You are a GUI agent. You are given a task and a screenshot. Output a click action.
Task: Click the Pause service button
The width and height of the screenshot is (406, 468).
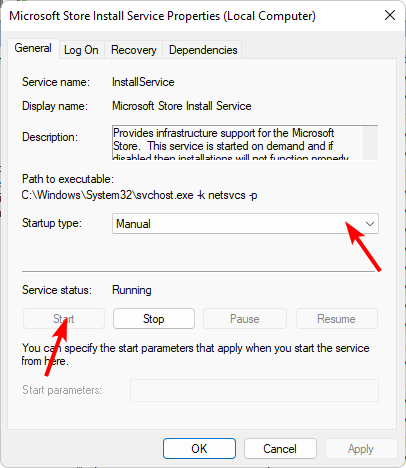pyautogui.click(x=245, y=319)
